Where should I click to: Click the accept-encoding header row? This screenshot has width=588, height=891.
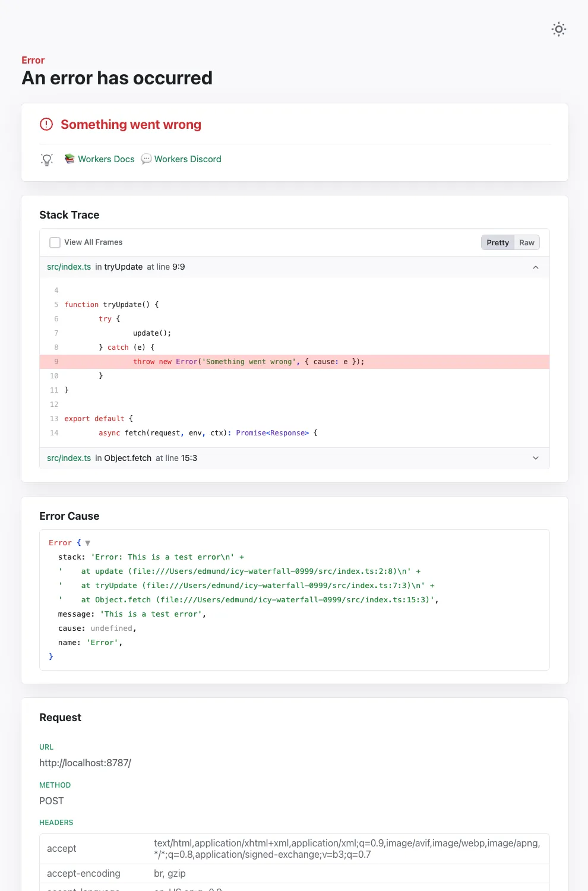point(169,873)
